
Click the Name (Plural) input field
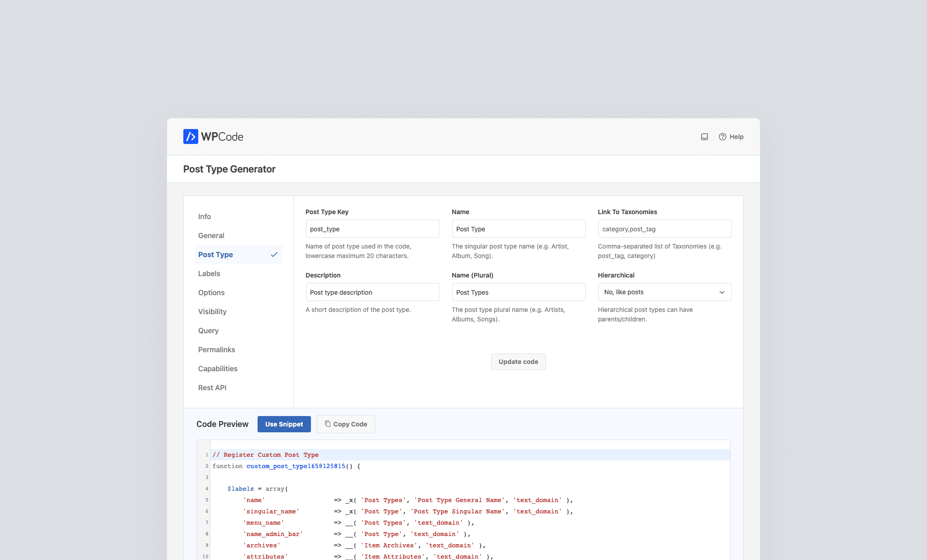[x=518, y=292]
